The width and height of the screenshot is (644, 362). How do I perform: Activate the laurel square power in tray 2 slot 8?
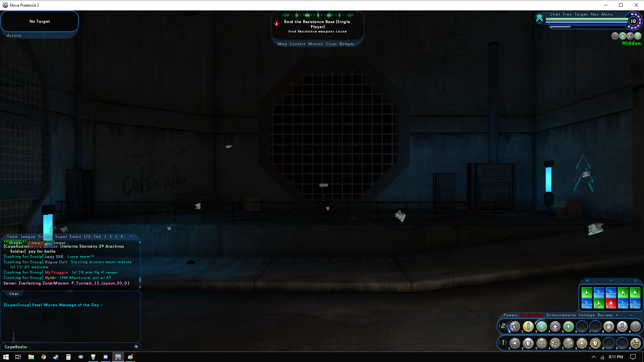point(609,326)
